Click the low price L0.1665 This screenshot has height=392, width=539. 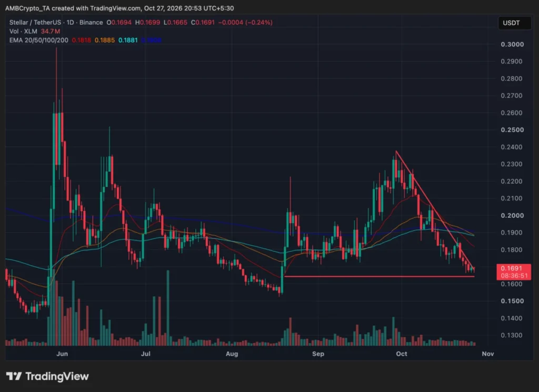(175, 22)
